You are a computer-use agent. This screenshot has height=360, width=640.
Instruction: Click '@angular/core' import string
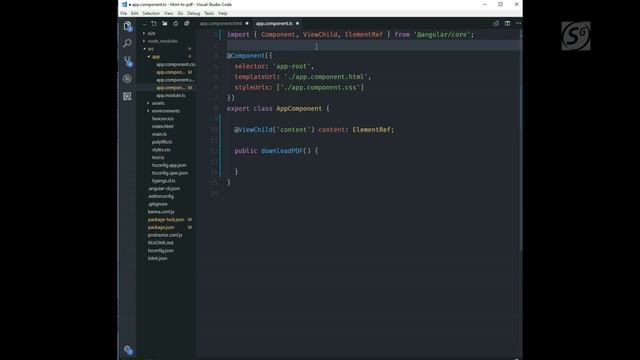click(442, 35)
